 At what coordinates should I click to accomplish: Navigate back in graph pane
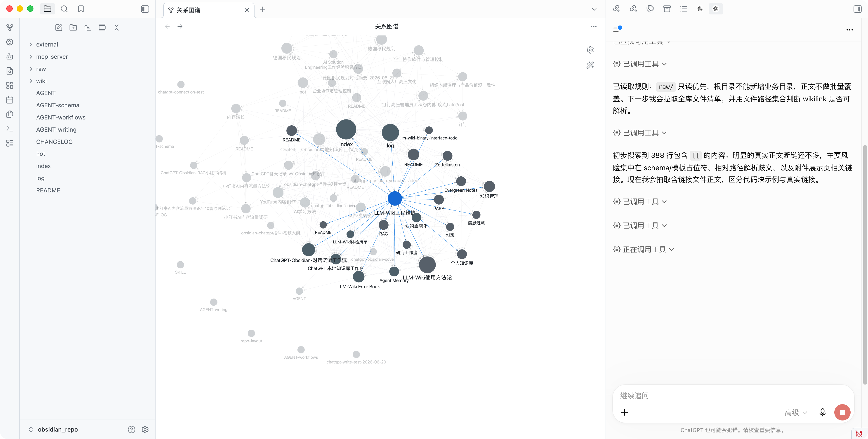[x=167, y=26]
